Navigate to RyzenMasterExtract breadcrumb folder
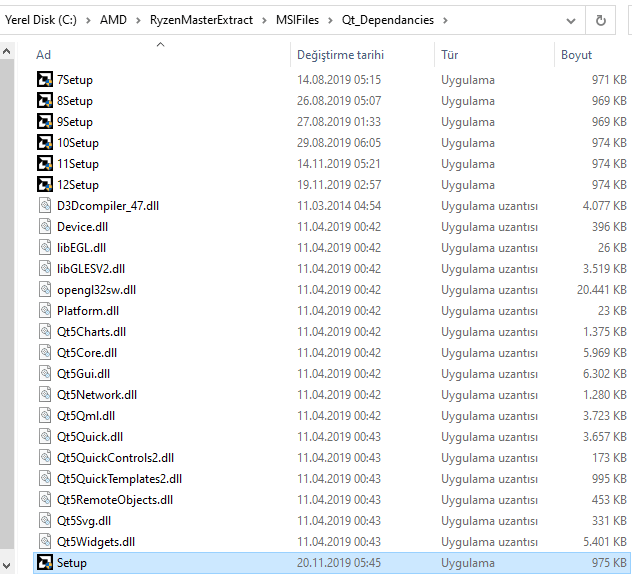Viewport: 632px width, 577px height. pyautogui.click(x=201, y=20)
